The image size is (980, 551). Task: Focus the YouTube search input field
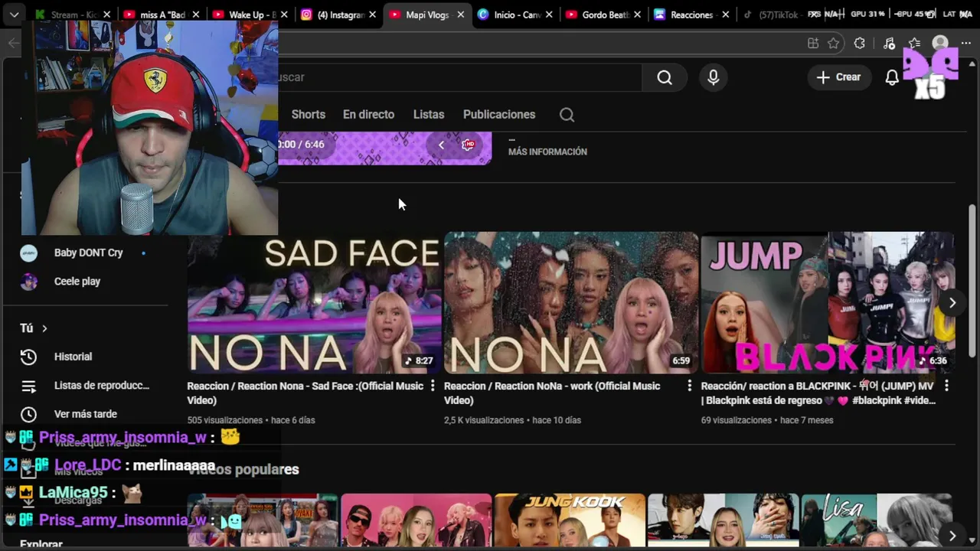click(x=458, y=77)
